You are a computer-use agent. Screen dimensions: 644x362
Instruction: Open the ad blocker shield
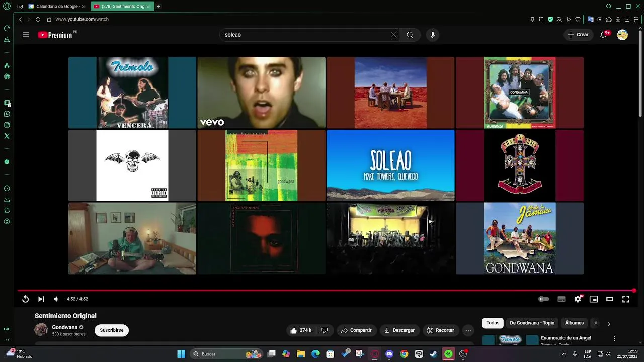click(x=550, y=19)
